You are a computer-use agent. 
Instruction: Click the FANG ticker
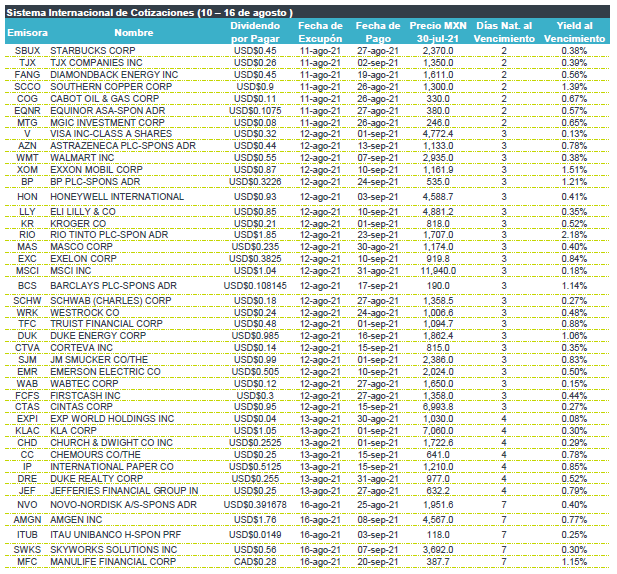tap(27, 75)
